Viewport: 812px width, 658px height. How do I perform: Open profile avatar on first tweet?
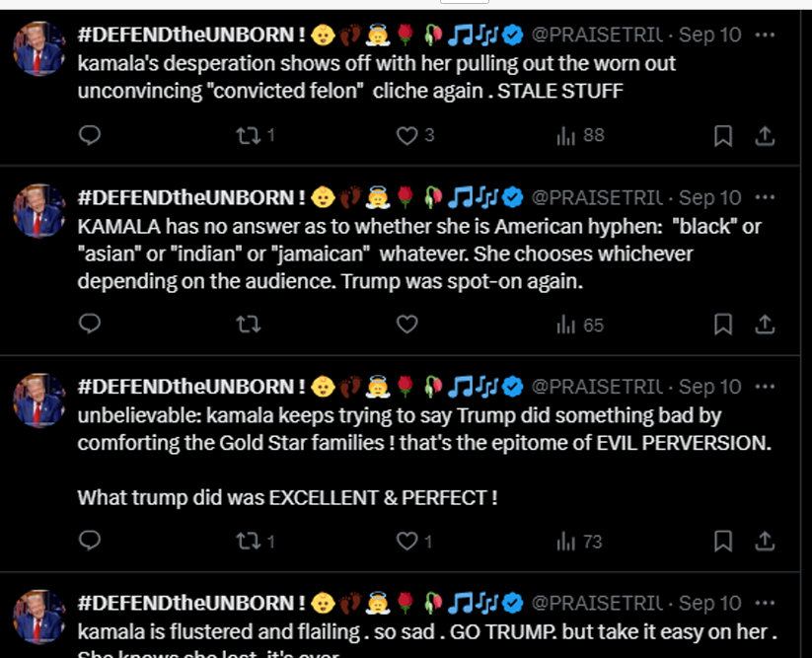coord(39,47)
